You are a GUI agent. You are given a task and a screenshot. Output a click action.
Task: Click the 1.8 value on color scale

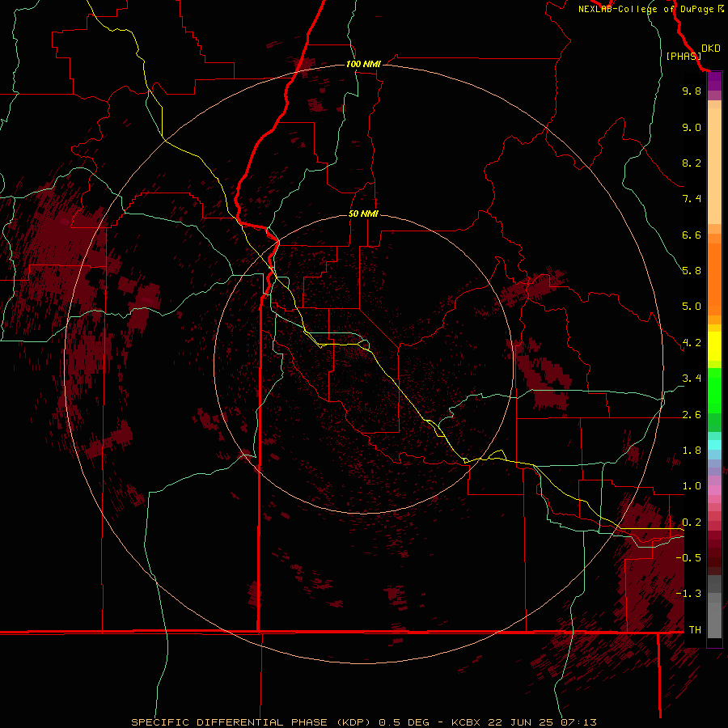[692, 451]
